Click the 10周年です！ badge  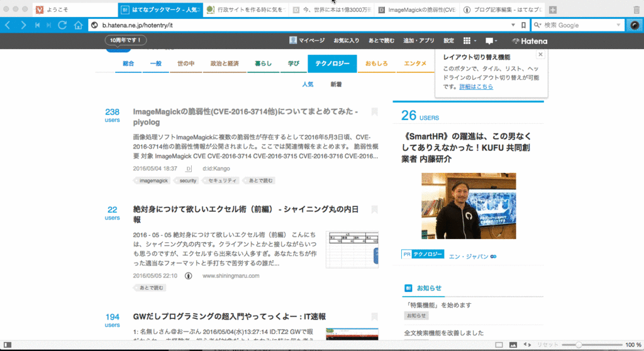[126, 40]
